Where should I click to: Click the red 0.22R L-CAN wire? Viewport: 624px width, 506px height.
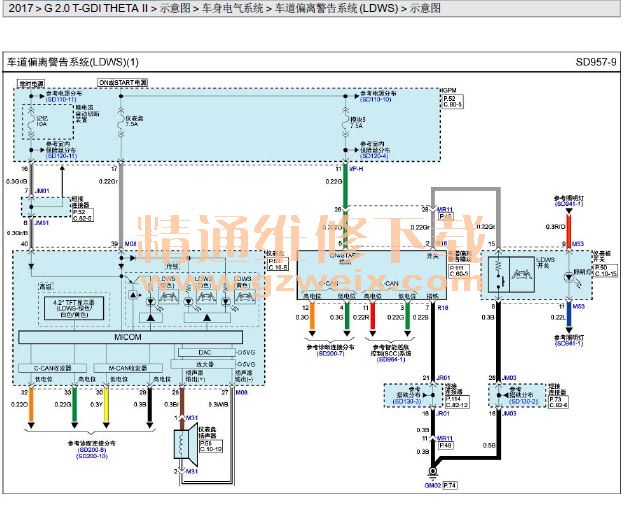372,315
